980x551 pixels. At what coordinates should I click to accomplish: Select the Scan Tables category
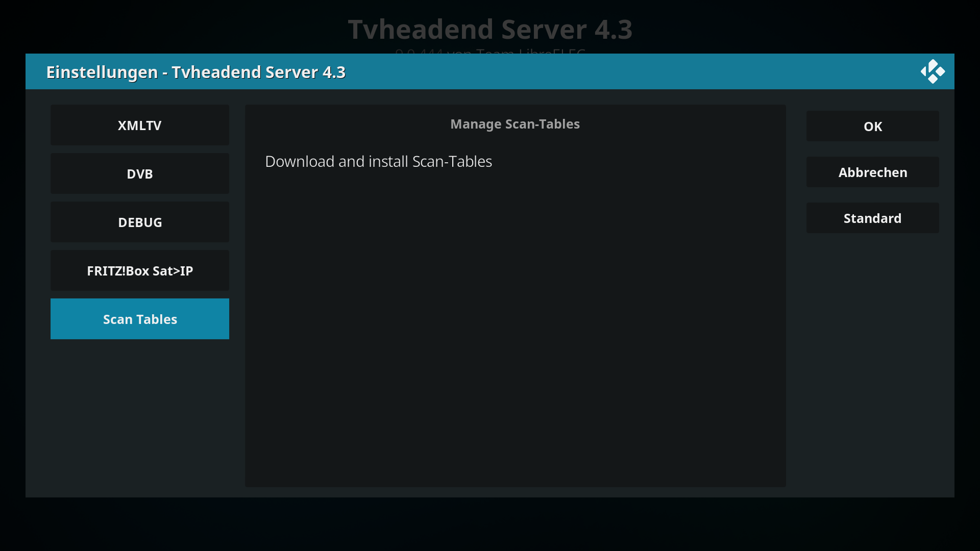(140, 319)
